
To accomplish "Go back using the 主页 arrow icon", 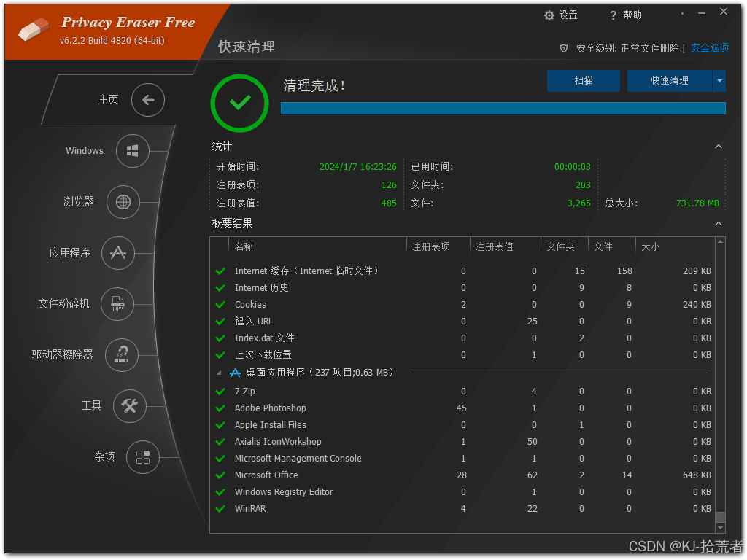I will coord(148,99).
